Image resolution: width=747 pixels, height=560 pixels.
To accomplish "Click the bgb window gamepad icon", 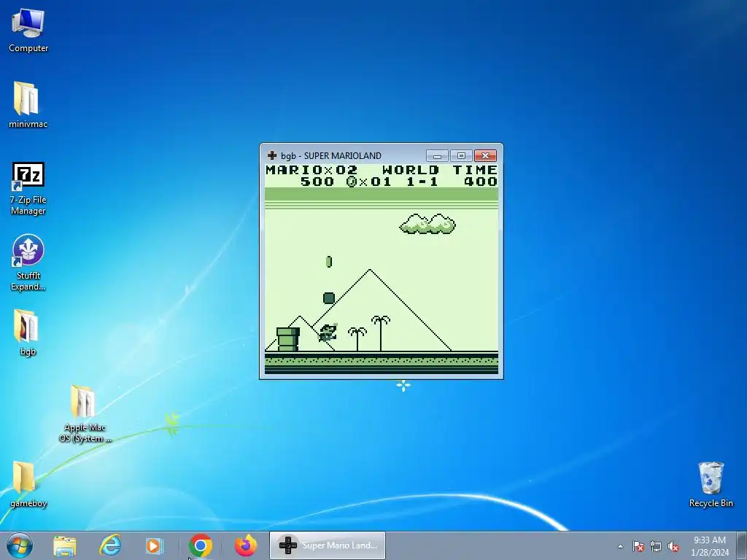I will (272, 155).
